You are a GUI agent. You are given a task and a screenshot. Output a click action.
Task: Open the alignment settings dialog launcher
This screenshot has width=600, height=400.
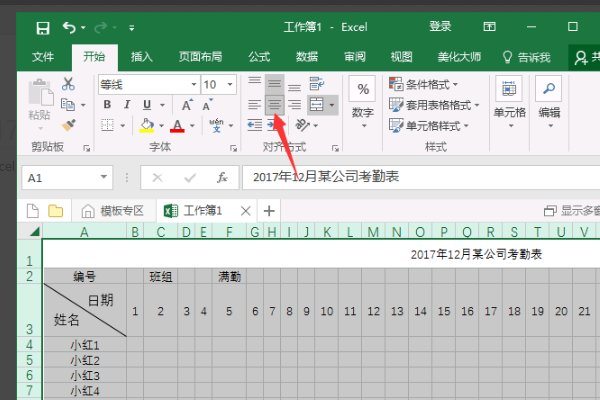(x=335, y=148)
